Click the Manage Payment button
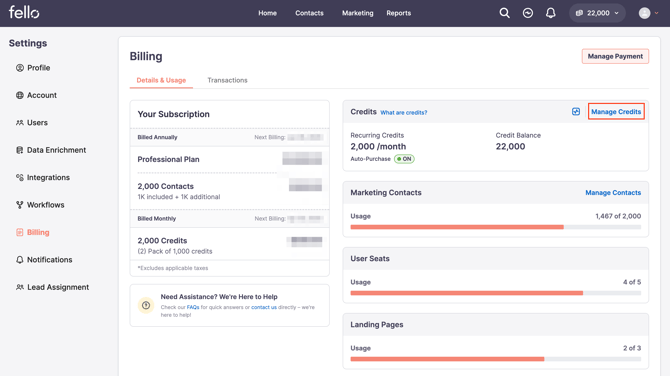This screenshot has width=670, height=376. (x=615, y=56)
